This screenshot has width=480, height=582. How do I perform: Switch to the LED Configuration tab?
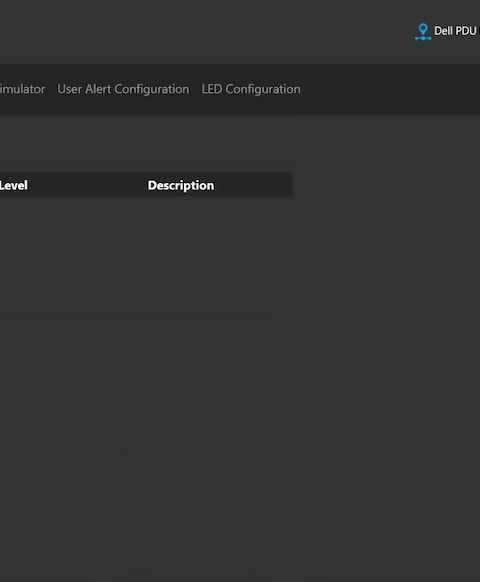point(251,89)
